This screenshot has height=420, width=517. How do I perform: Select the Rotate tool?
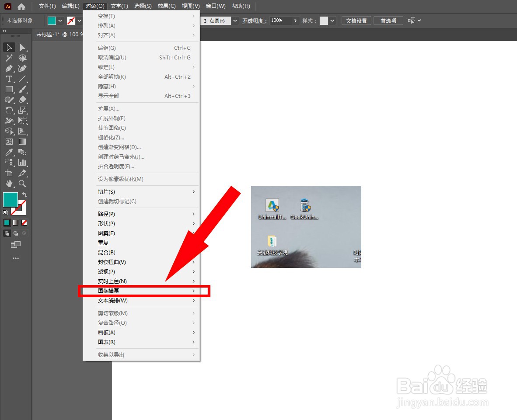(9, 110)
